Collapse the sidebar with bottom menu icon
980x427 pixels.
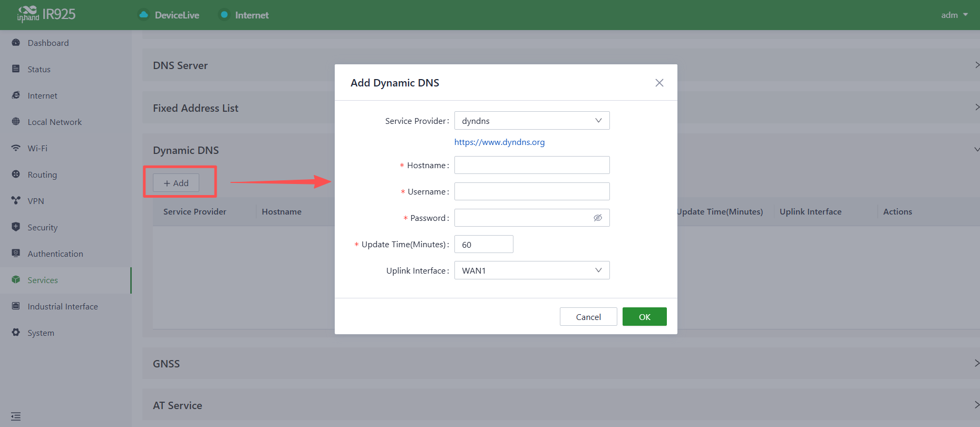(16, 416)
